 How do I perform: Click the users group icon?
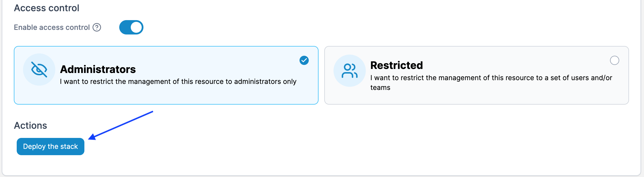click(349, 71)
